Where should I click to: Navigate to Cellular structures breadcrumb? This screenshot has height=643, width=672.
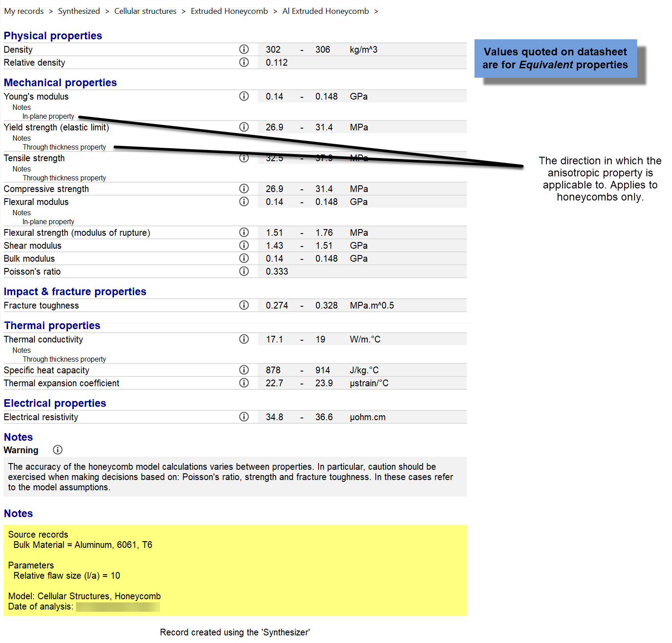pyautogui.click(x=145, y=11)
